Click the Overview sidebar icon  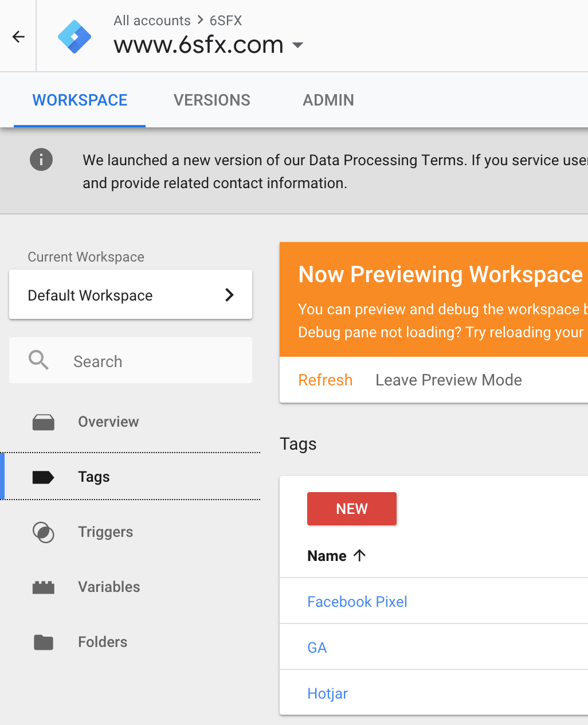[44, 422]
